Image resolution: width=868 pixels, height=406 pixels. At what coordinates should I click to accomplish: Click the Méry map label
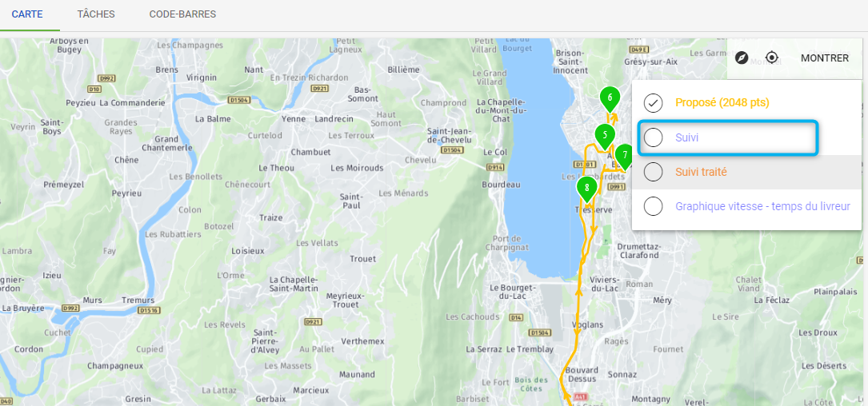[x=662, y=300]
